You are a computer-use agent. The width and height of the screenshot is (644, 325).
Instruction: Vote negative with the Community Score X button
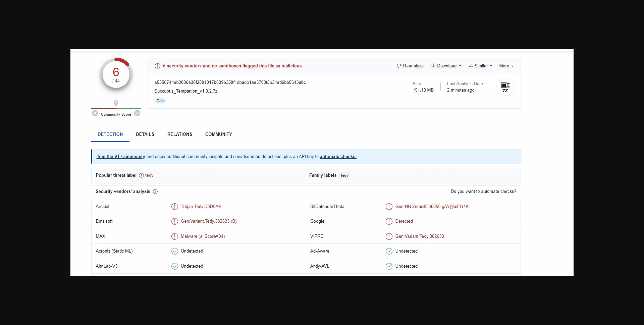95,114
